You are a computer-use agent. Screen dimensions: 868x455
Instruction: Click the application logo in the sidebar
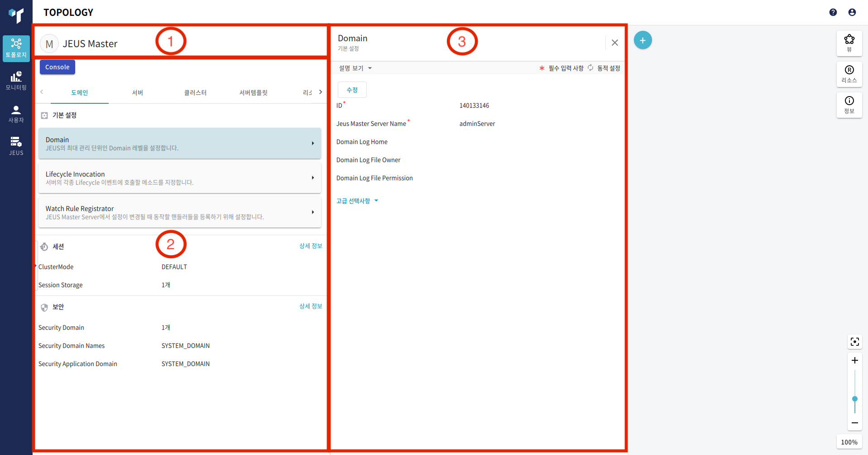16,15
